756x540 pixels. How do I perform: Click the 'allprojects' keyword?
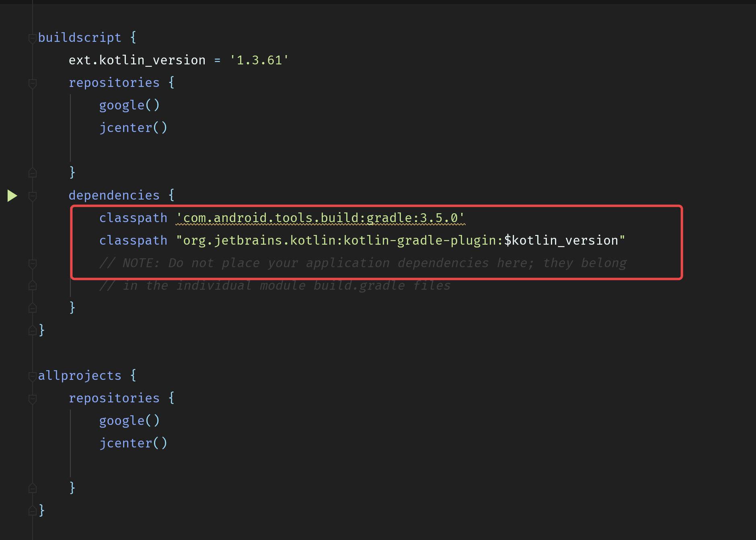80,375
